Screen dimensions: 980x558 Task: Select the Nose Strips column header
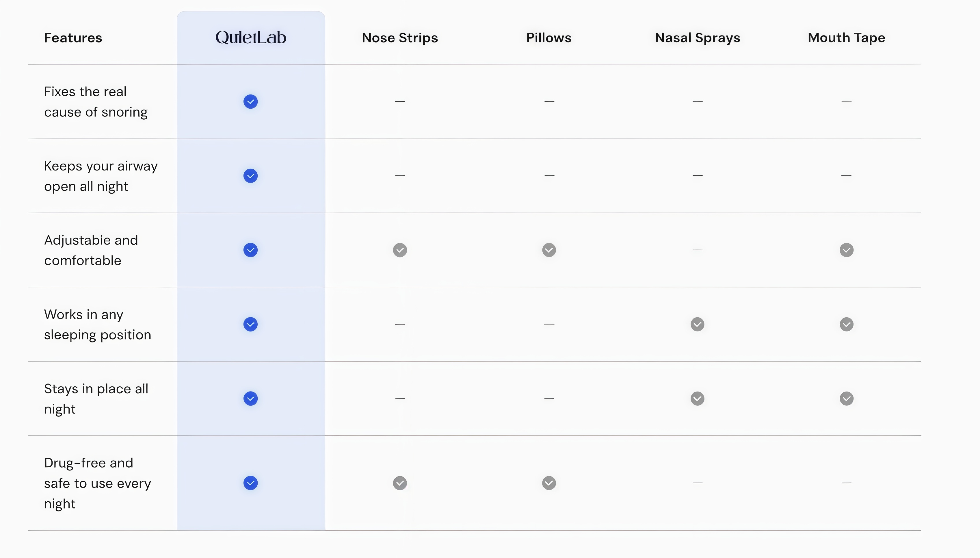(400, 38)
